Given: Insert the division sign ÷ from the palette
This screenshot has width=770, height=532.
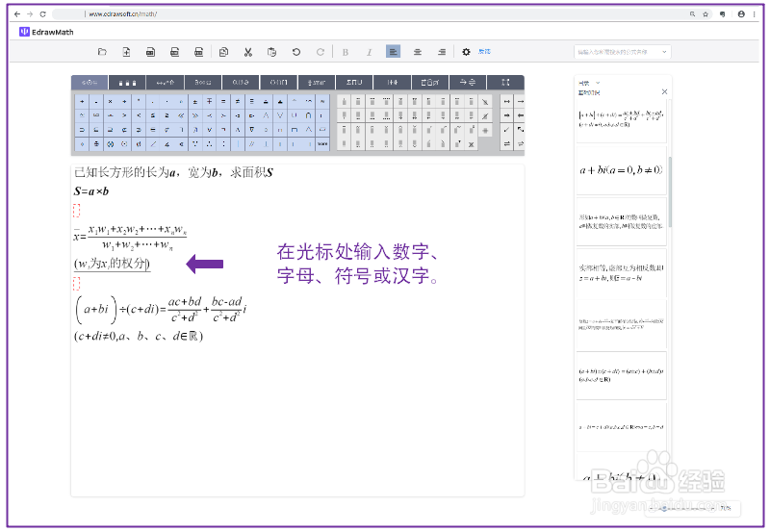Looking at the screenshot, I should click(124, 102).
